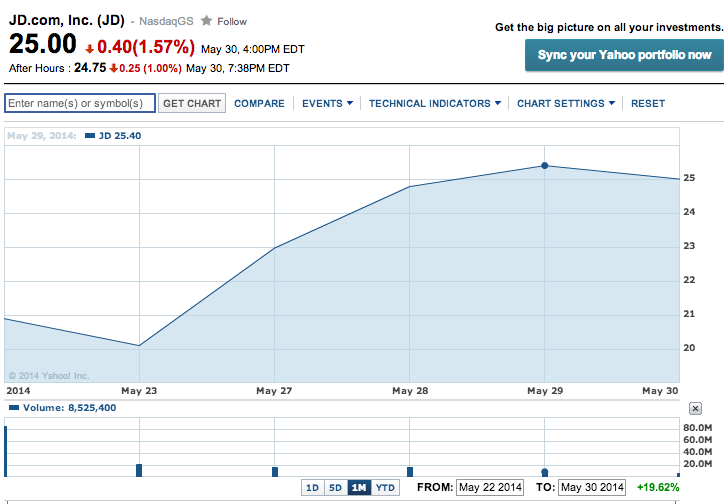Click the May 30 axis label
The height and width of the screenshot is (504, 725).
pos(660,391)
